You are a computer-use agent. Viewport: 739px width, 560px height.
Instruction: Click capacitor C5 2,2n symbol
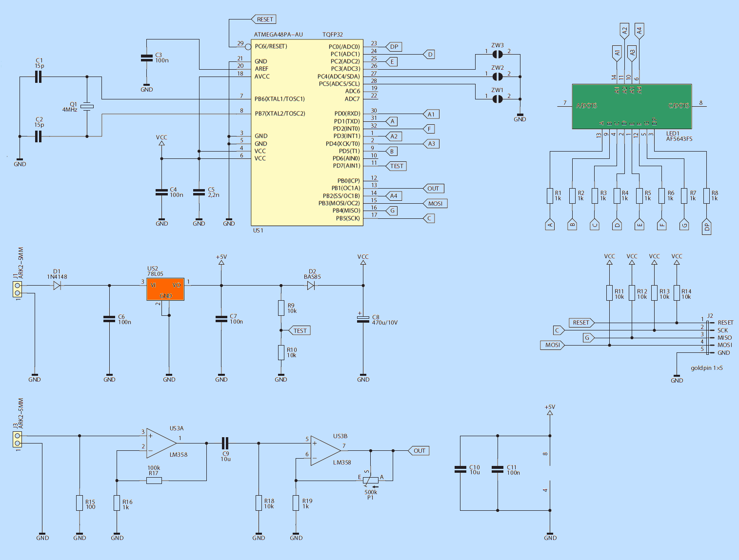pos(199,192)
